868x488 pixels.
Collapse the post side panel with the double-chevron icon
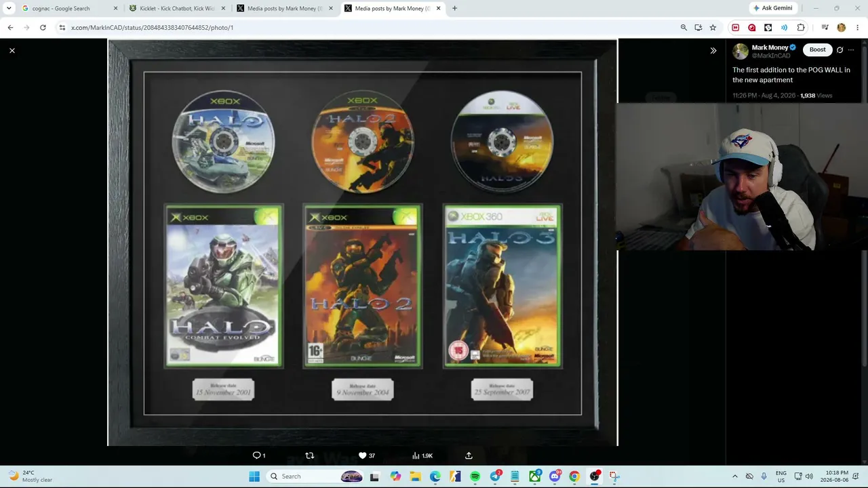pyautogui.click(x=713, y=51)
